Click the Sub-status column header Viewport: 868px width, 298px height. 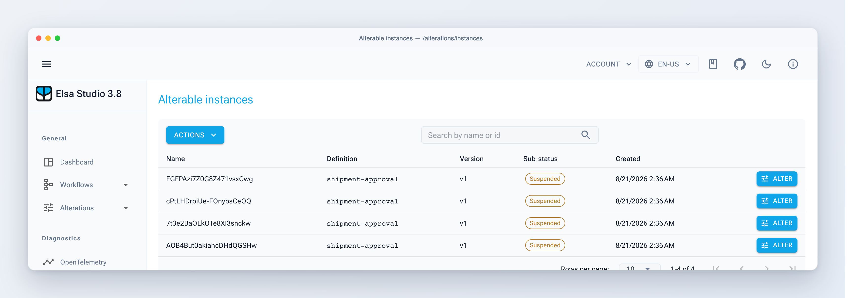540,159
